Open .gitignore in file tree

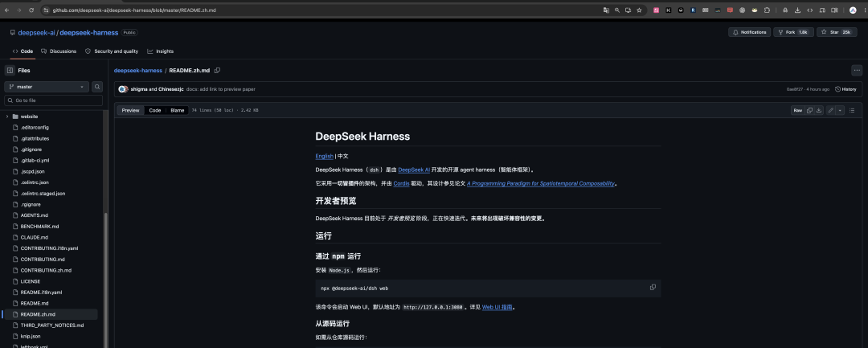pyautogui.click(x=31, y=149)
